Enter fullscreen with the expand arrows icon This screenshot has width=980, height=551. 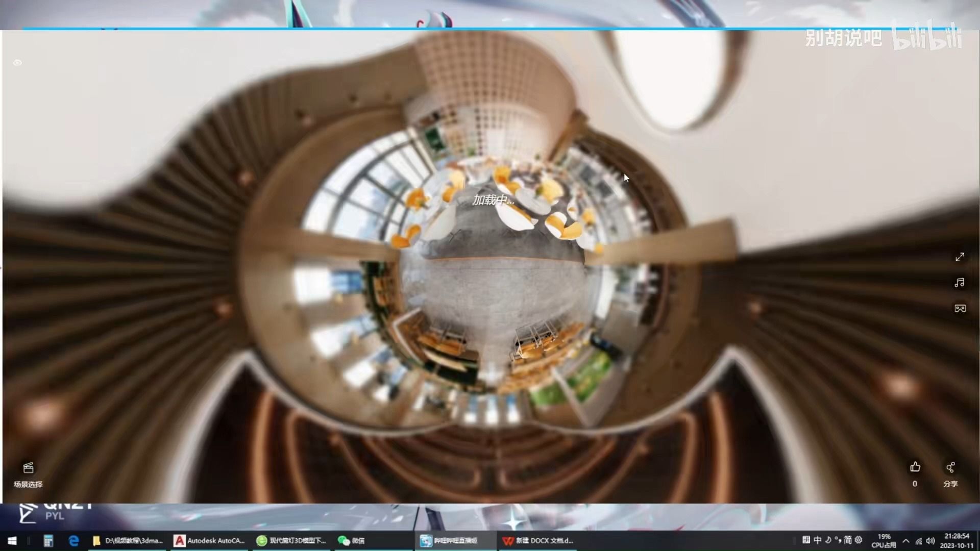pos(960,257)
